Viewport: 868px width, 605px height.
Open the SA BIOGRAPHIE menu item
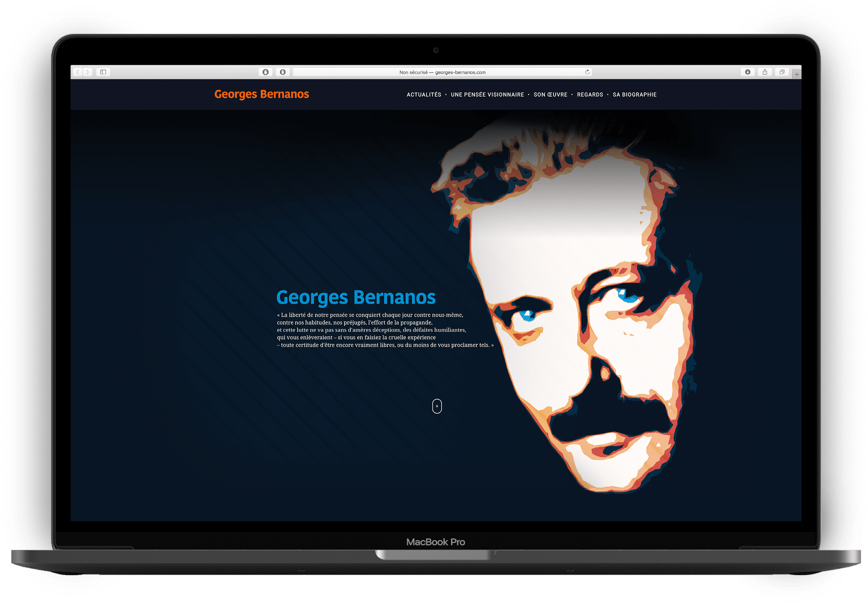[x=634, y=95]
